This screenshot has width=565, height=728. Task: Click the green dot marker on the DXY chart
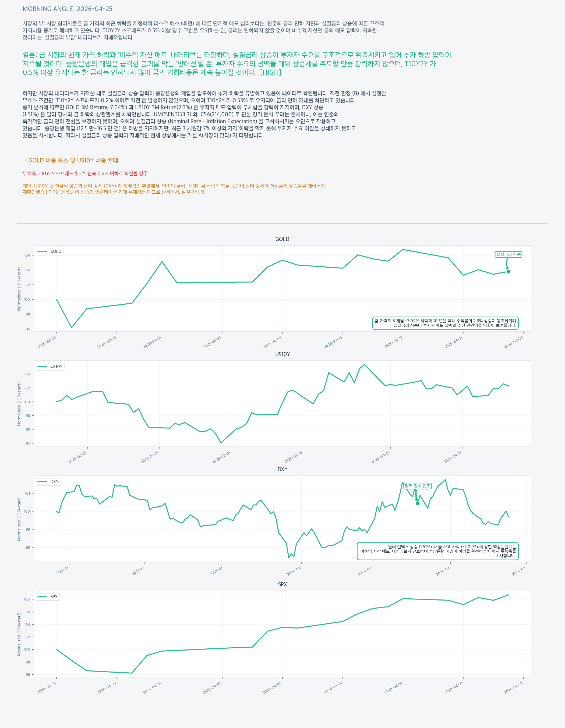(x=418, y=503)
